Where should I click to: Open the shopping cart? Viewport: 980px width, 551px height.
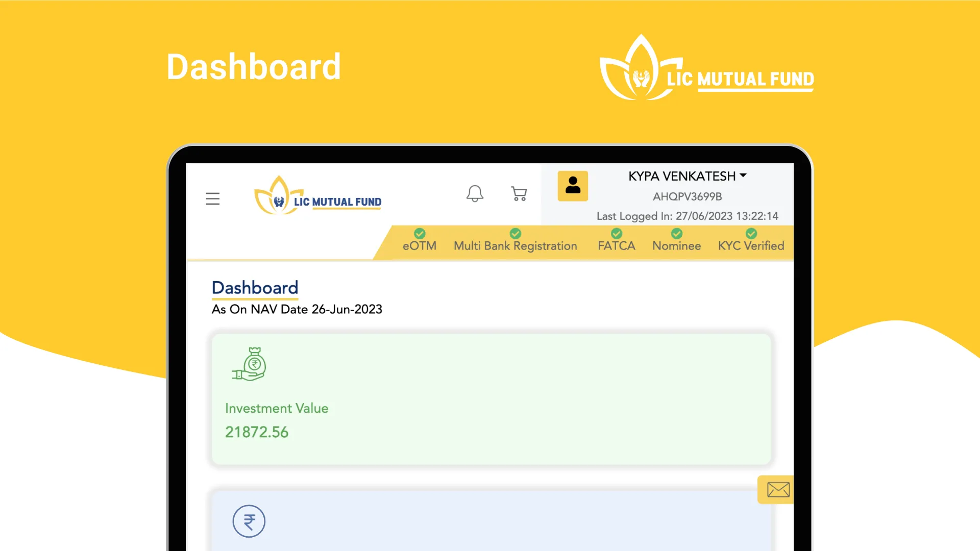(x=519, y=193)
